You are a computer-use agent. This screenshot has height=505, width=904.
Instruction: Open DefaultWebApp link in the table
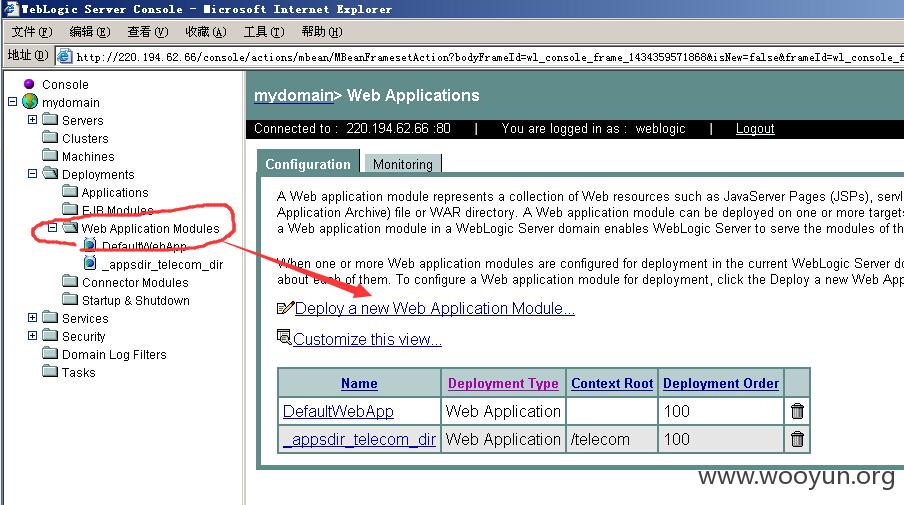[x=338, y=411]
